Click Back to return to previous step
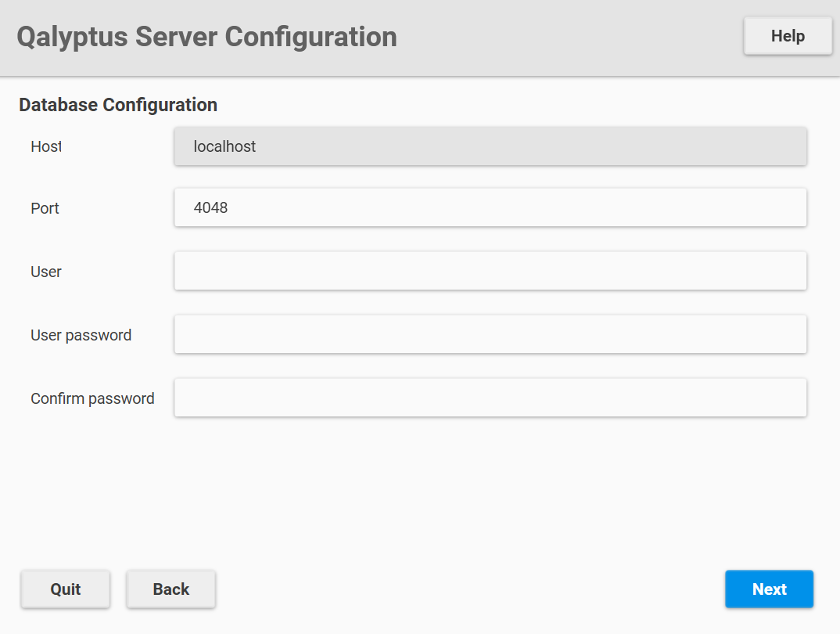Image resolution: width=840 pixels, height=634 pixels. coord(171,589)
